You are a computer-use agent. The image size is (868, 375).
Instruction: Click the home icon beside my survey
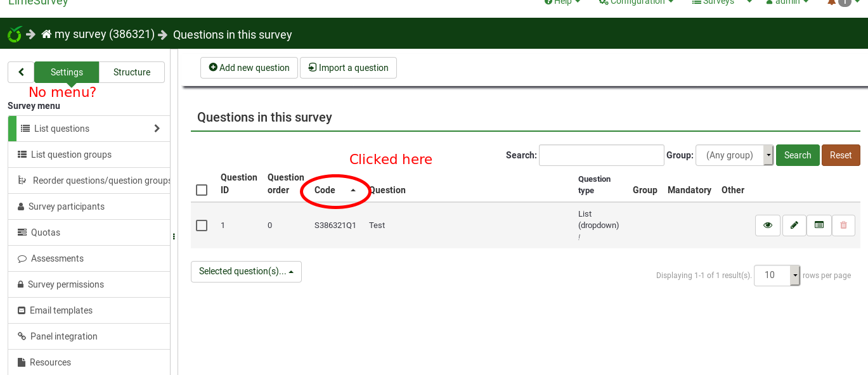tap(46, 34)
